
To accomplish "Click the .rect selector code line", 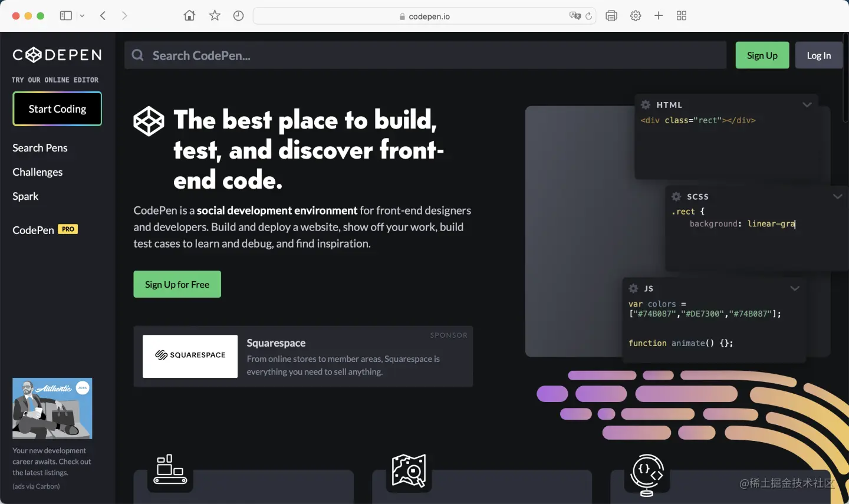I will click(x=688, y=211).
